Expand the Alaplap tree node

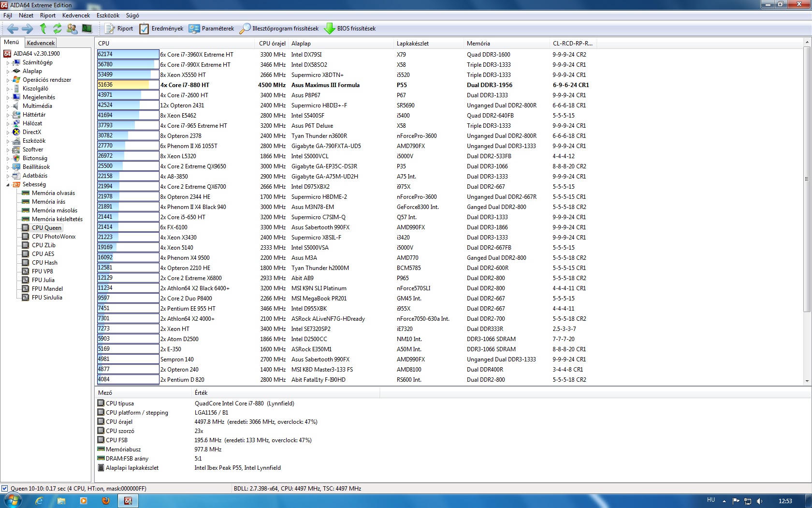(x=8, y=71)
